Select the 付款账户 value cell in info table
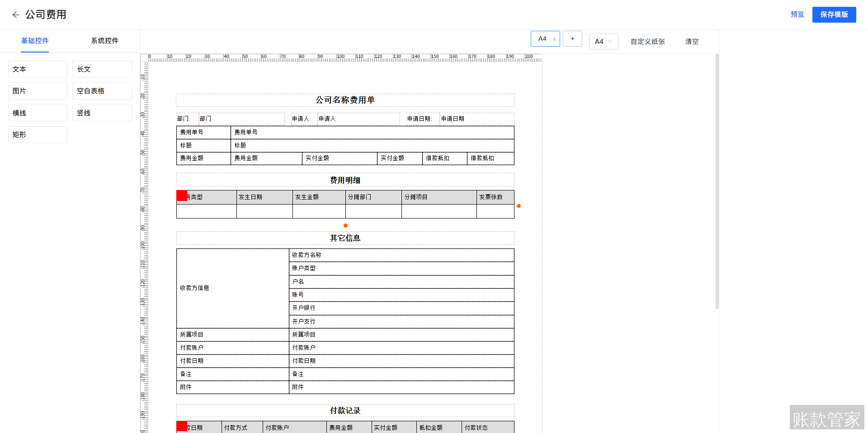868x433 pixels. [x=401, y=348]
